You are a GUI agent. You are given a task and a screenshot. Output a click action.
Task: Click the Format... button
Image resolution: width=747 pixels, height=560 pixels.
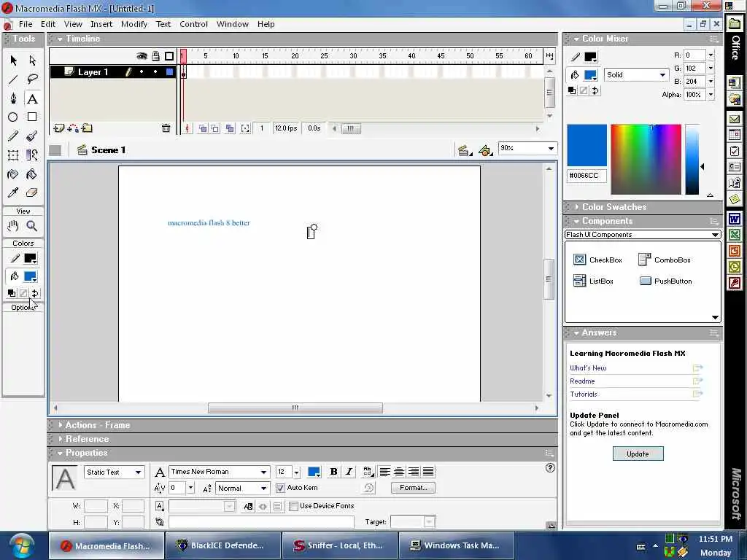point(413,488)
